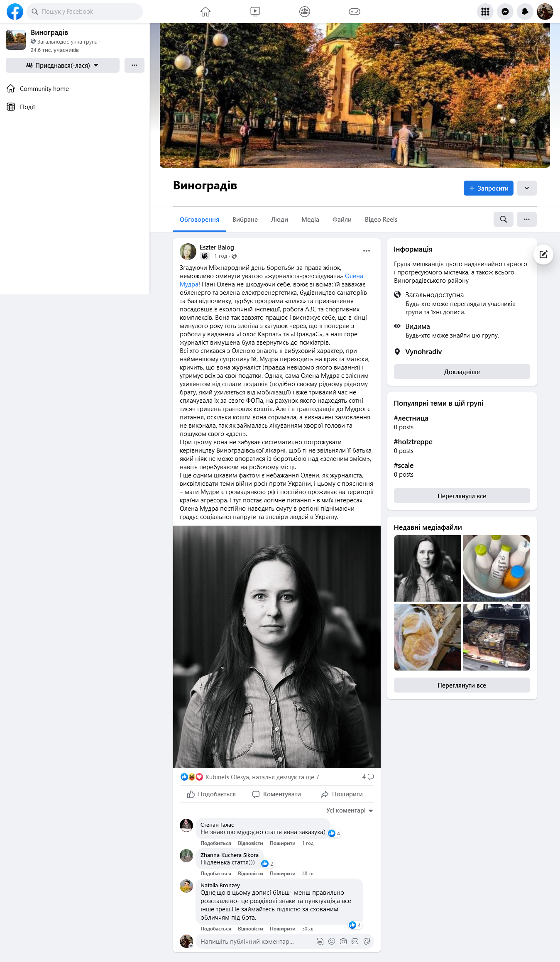
Task: Like Степан Галас's comment
Action: point(215,843)
